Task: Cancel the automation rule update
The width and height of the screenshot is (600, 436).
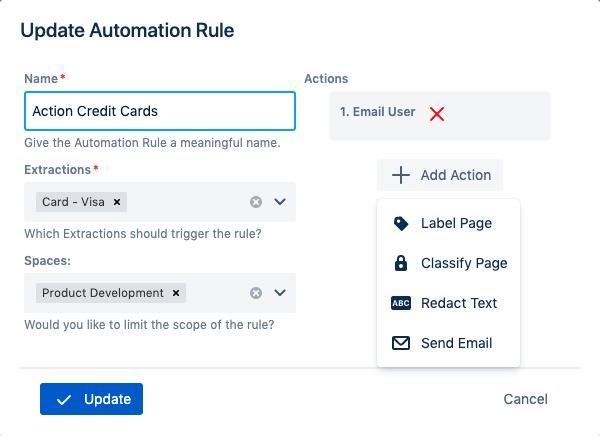Action: [x=525, y=399]
